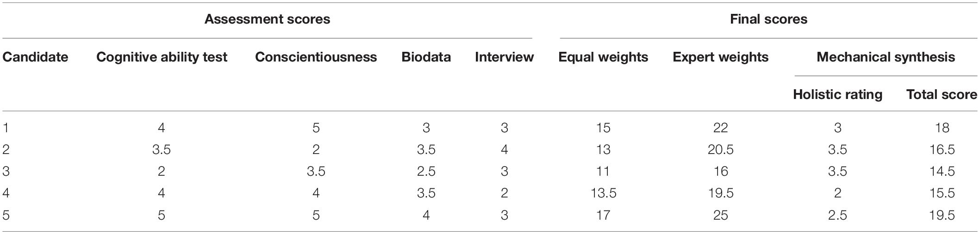This screenshot has height=234, width=980.
Task: Click candidate 5's Expert weights value 25
Action: click(x=720, y=215)
